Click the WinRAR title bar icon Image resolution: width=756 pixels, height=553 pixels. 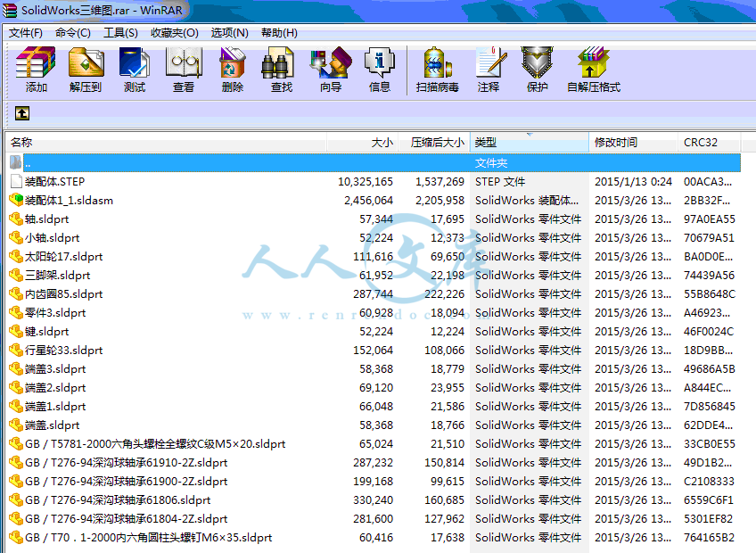pyautogui.click(x=10, y=10)
